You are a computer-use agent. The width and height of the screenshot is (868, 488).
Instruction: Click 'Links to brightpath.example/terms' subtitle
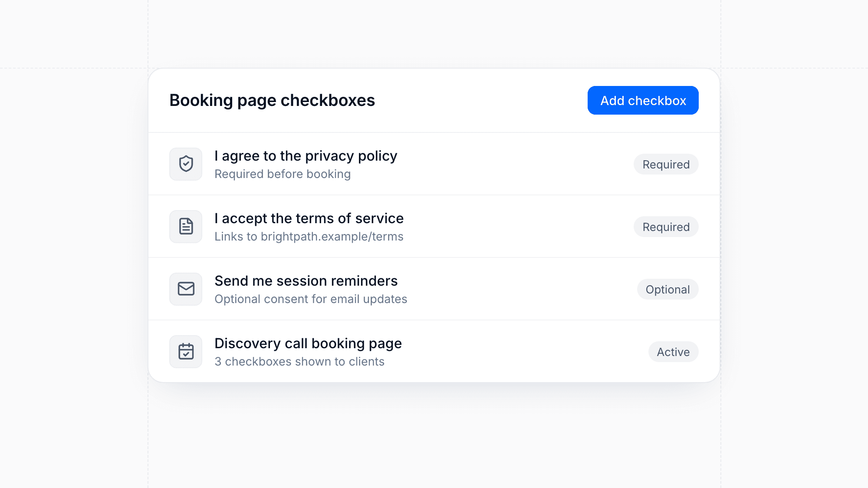pyautogui.click(x=309, y=237)
